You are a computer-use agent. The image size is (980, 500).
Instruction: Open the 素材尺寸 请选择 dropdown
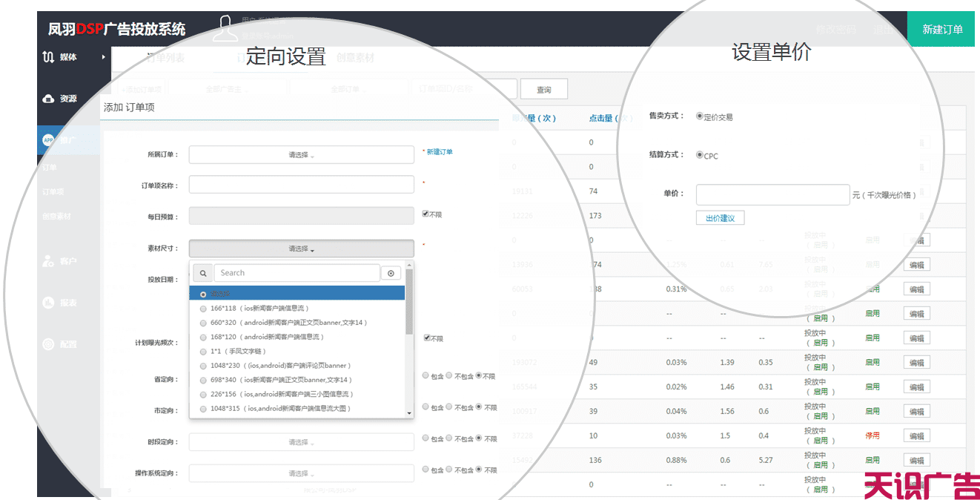pos(301,249)
